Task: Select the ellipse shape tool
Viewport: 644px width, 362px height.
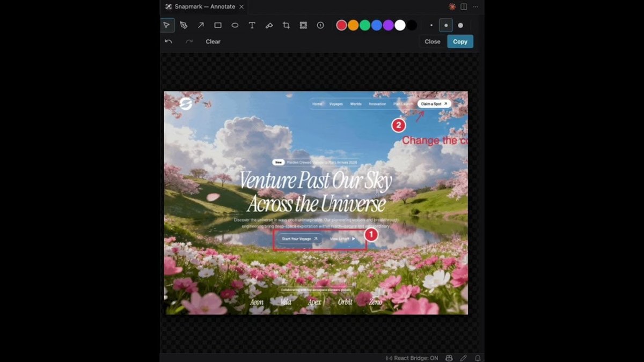Action: point(235,25)
